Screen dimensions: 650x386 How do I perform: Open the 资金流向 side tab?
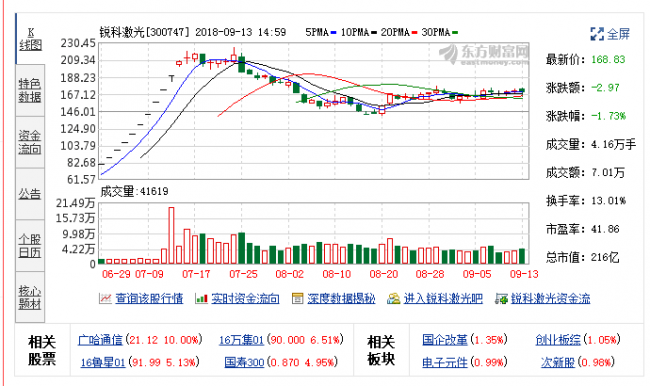click(x=30, y=142)
